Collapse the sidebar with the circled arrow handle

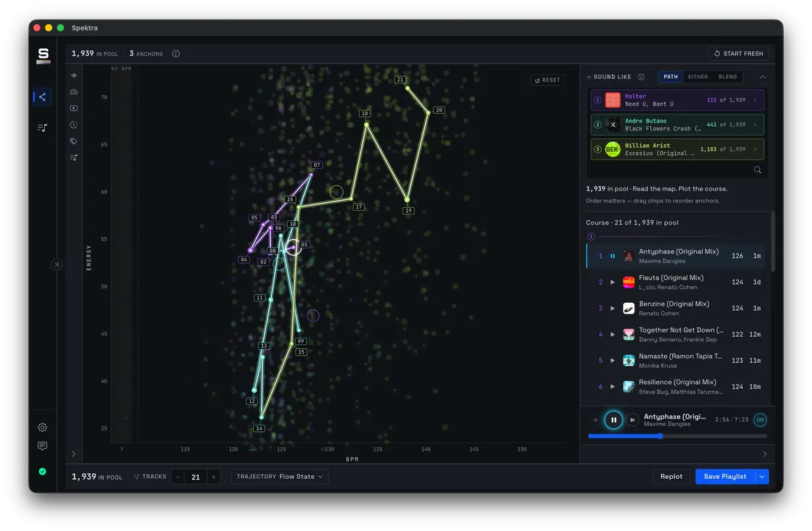click(57, 264)
